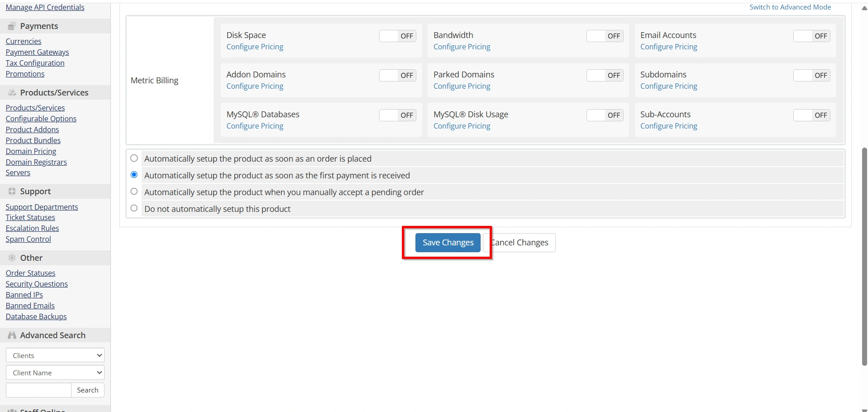The height and width of the screenshot is (412, 868).
Task: Click the advanced search text field
Action: pyautogui.click(x=38, y=390)
